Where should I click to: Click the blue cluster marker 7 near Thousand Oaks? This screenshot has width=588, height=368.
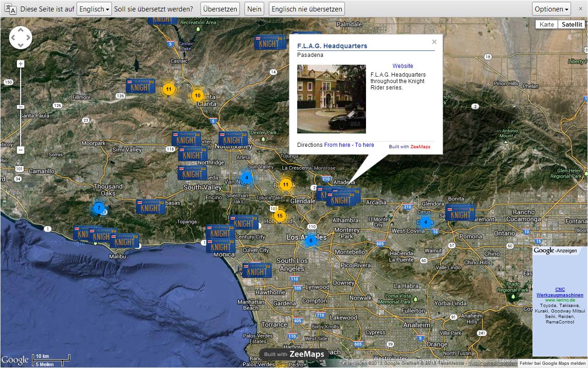point(99,208)
